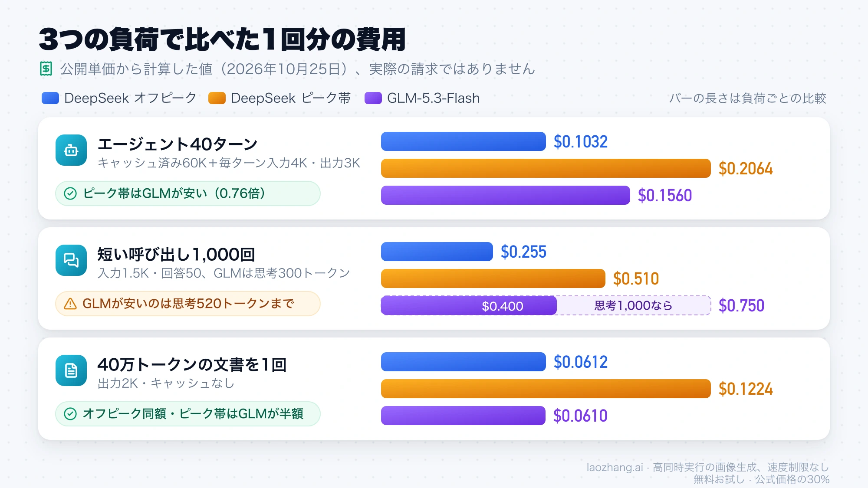Click the text 出力2K・キャッシュなし
Image resolution: width=868 pixels, height=488 pixels.
click(x=166, y=383)
